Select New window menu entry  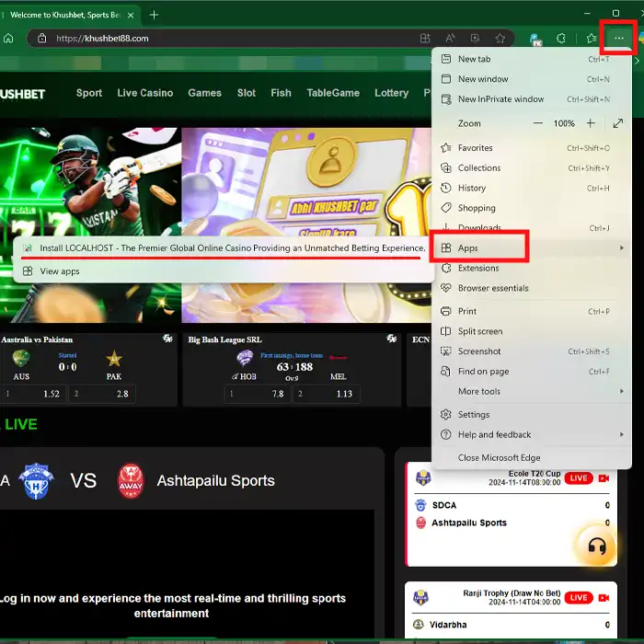(531, 79)
